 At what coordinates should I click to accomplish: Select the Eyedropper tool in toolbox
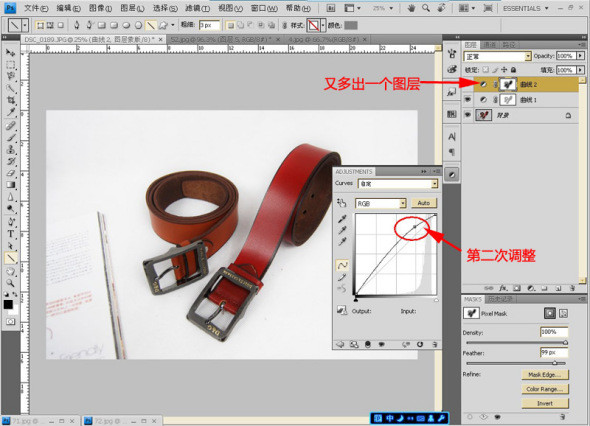(11, 112)
